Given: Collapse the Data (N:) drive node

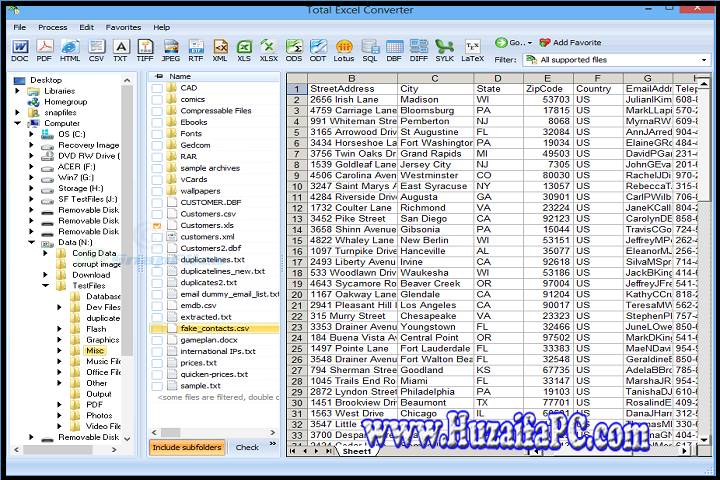Looking at the screenshot, I should coord(32,242).
